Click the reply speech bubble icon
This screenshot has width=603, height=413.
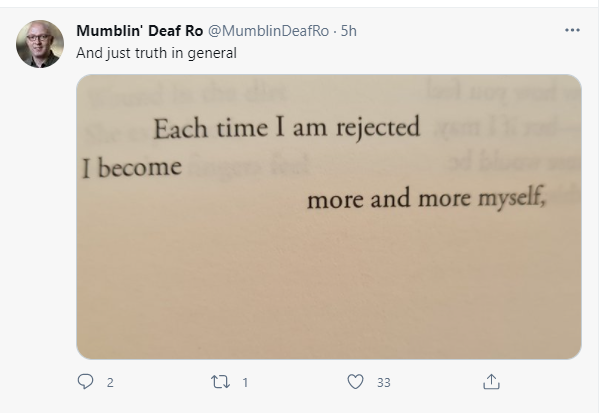pyautogui.click(x=85, y=381)
